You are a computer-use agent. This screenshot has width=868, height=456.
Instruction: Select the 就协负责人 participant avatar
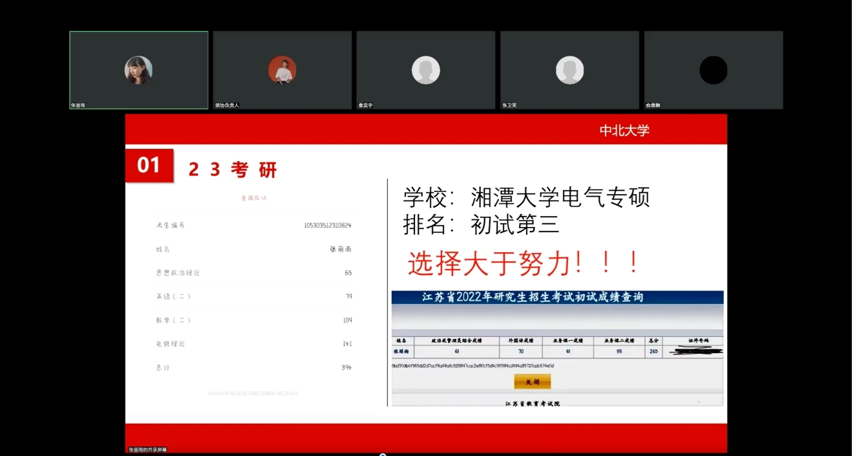(282, 70)
